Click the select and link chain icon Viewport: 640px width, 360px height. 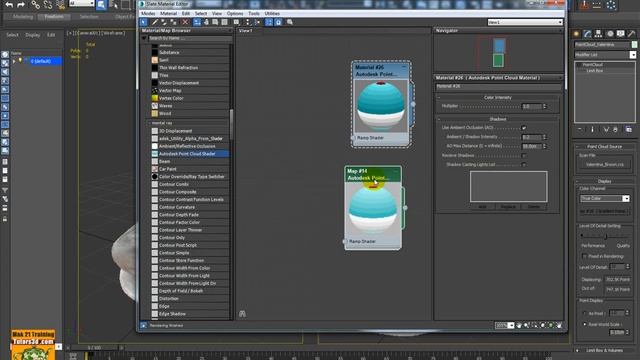36,5
